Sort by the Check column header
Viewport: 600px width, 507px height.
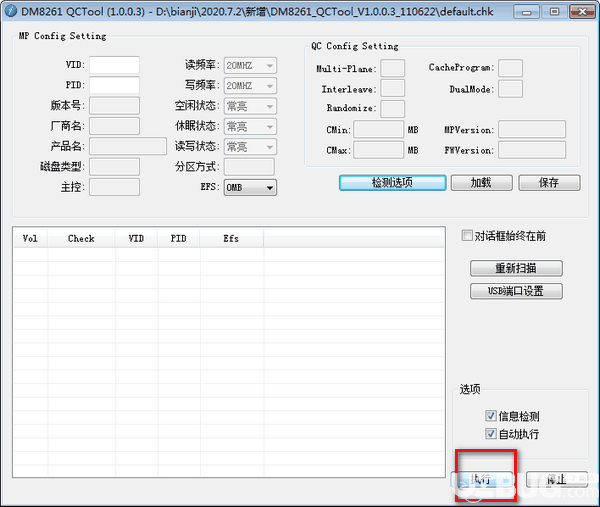(81, 238)
